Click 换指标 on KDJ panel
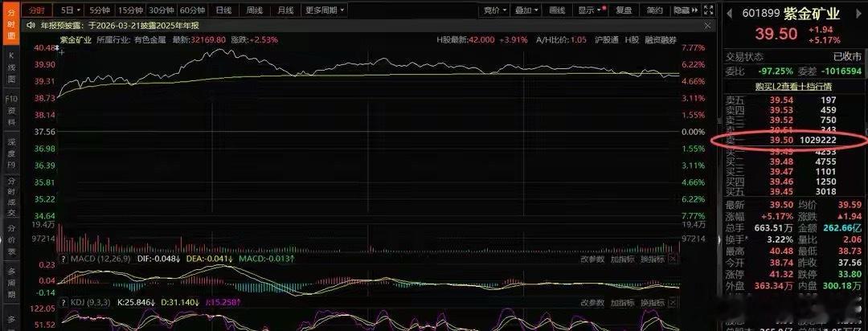Image resolution: width=868 pixels, height=331 pixels. tap(652, 303)
